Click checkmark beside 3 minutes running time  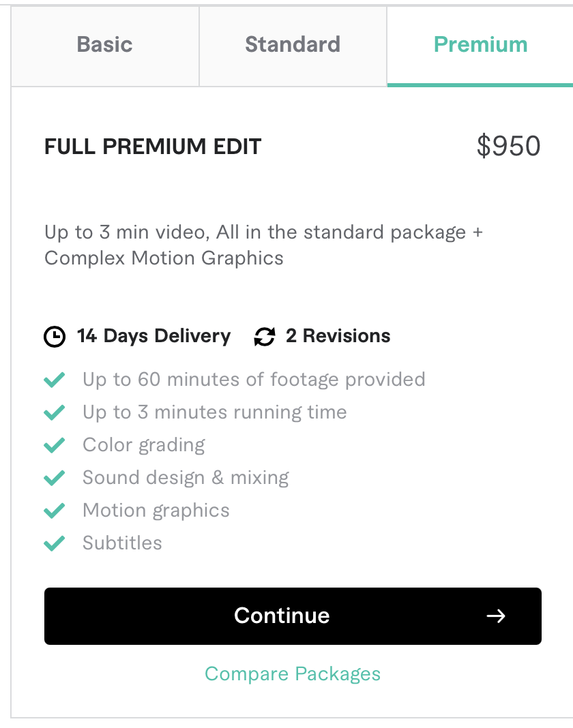coord(55,412)
